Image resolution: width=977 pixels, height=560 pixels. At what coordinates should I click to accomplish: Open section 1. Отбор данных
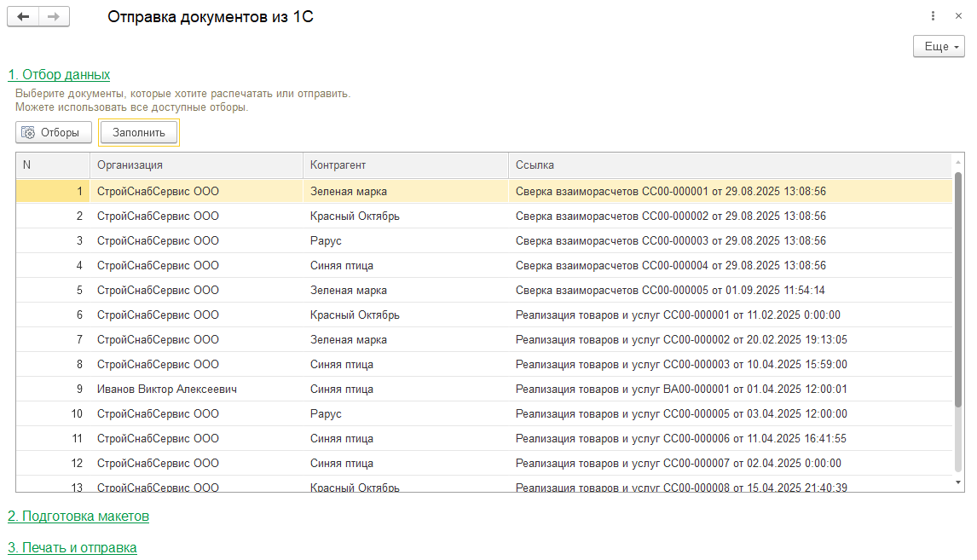[59, 75]
